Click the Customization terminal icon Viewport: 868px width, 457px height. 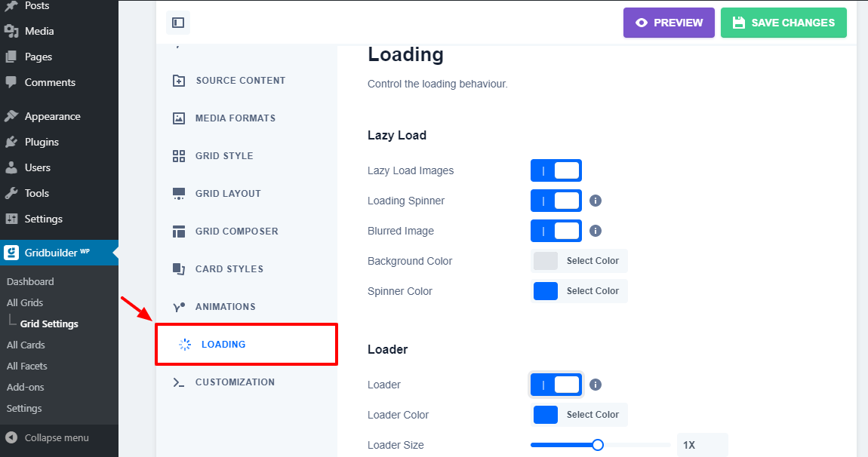[179, 382]
